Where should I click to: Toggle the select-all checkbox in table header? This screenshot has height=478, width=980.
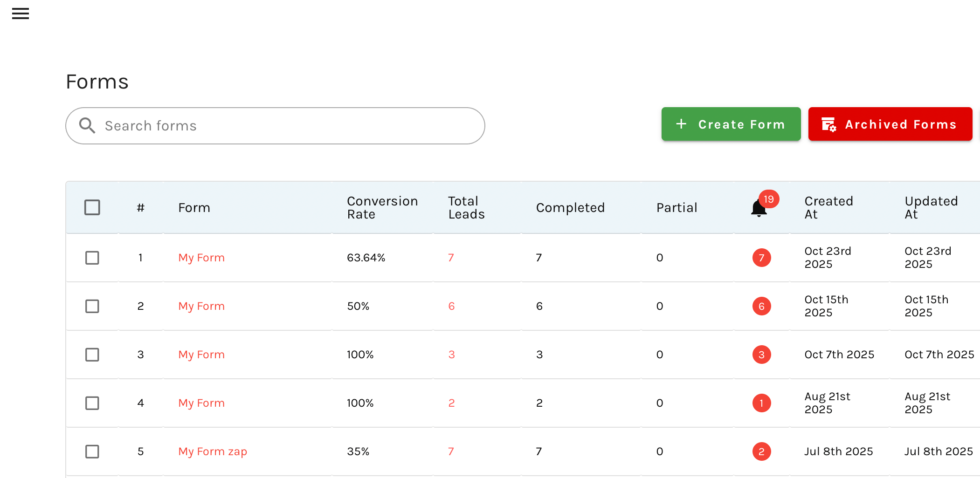click(92, 207)
